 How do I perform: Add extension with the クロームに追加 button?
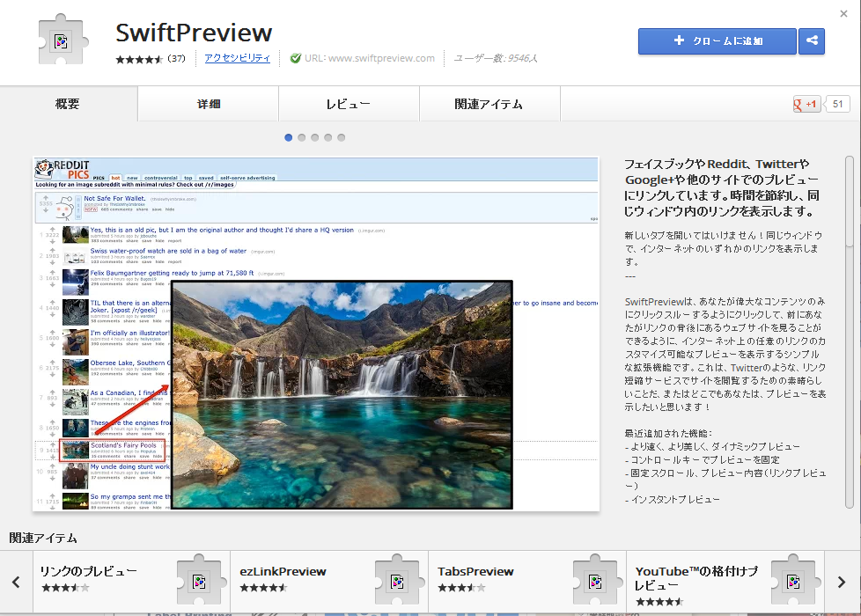tap(717, 40)
